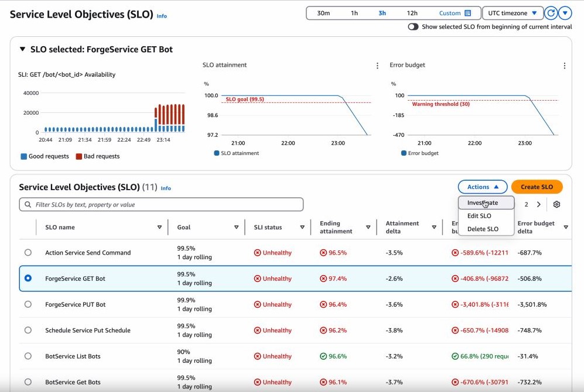This screenshot has height=392, width=584.
Task: Toggle show selected SLO from interval start
Action: 414,27
